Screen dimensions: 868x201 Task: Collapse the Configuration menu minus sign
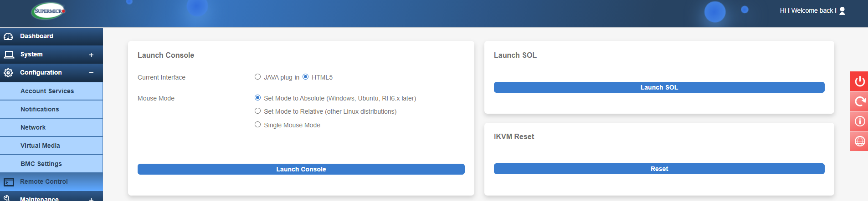pos(91,73)
